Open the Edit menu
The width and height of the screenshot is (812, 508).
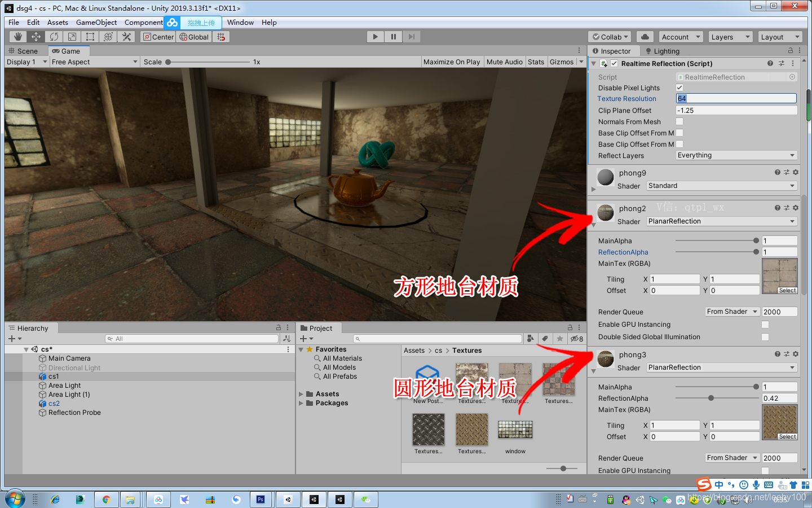33,23
